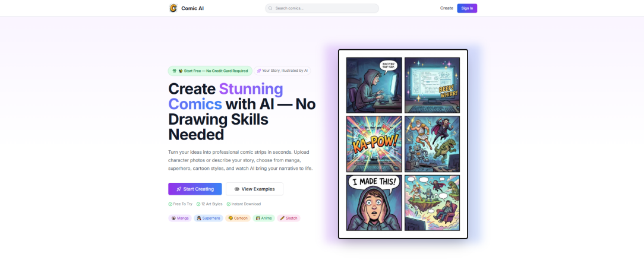
Task: Click the panda icon in Manga tag
Action: 173,218
